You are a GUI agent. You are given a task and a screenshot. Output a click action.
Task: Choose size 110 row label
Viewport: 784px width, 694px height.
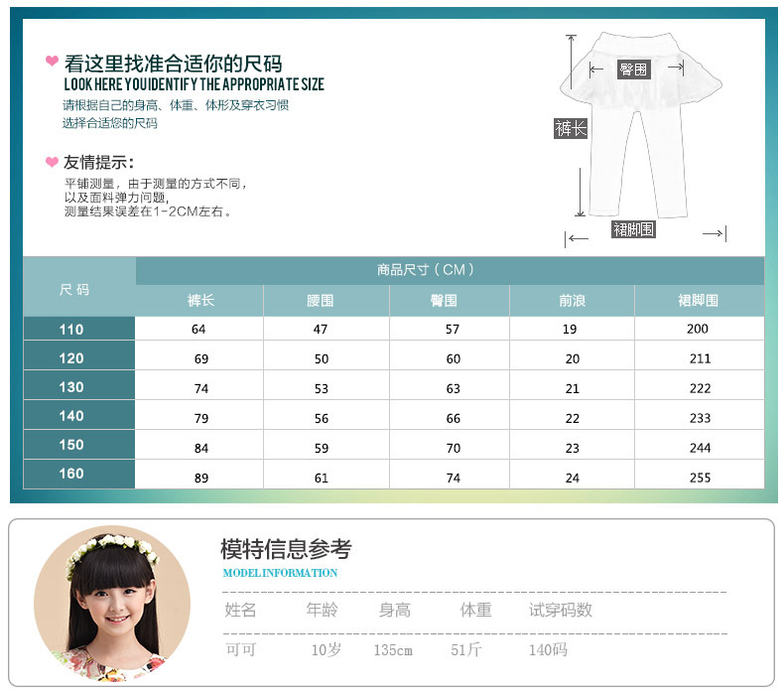tap(72, 330)
